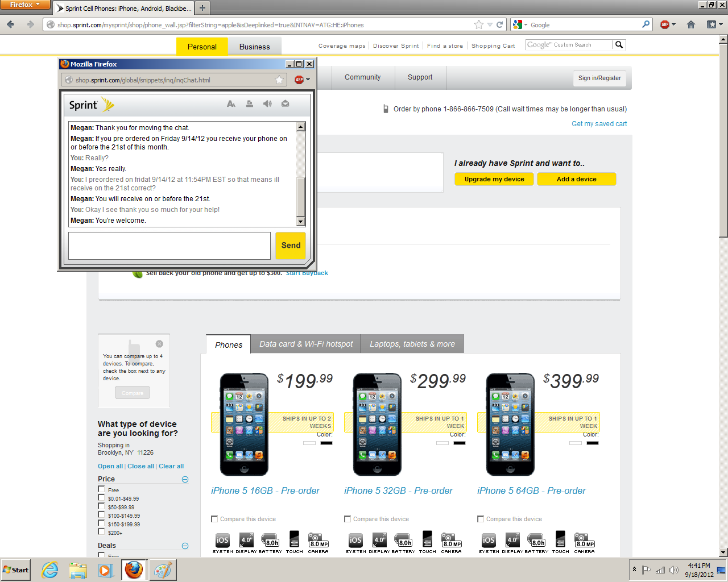This screenshot has width=728, height=582.
Task: Select Laptops, tablets & more tab
Action: [x=412, y=344]
